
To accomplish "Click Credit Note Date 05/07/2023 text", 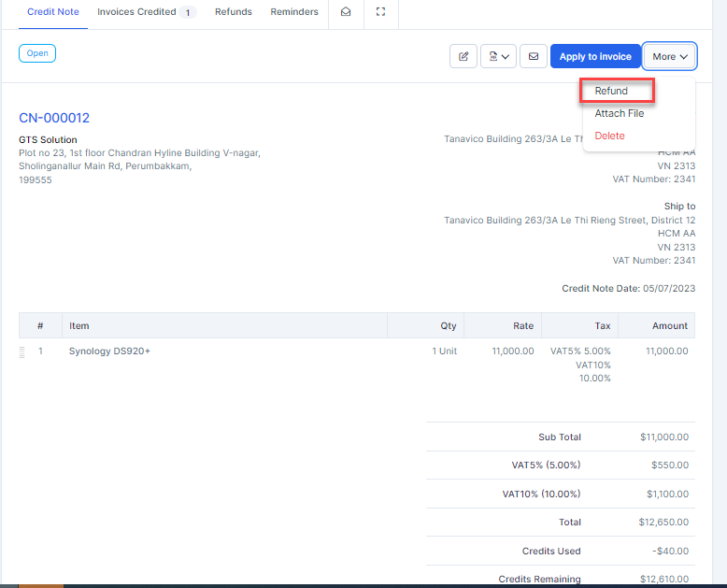I will click(628, 289).
